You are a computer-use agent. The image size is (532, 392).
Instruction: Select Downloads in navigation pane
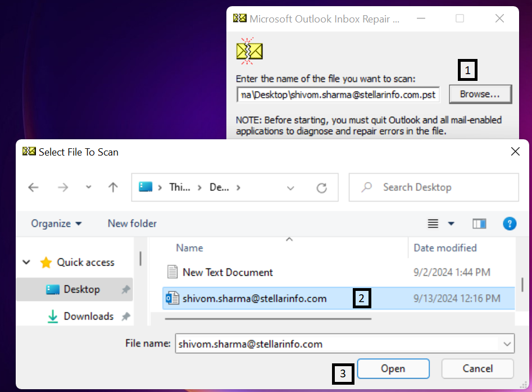click(x=80, y=316)
